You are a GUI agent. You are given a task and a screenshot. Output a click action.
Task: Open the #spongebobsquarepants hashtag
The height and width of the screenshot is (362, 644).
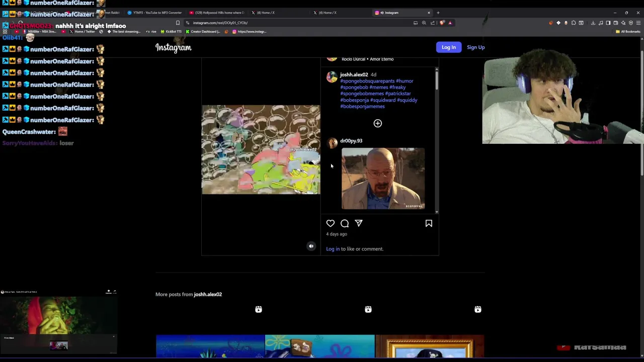tap(367, 81)
